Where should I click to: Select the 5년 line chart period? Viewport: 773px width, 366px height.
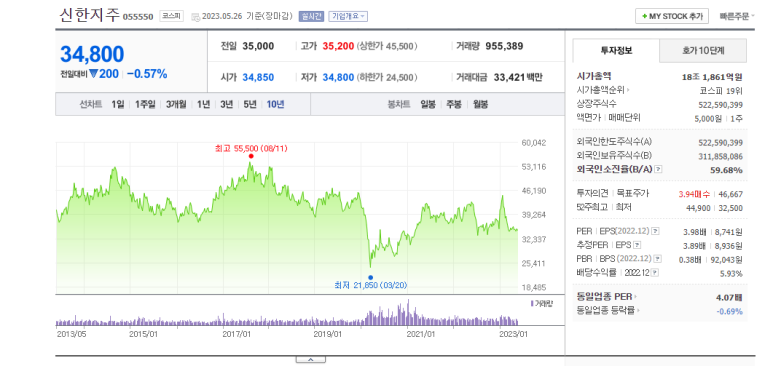coord(249,105)
